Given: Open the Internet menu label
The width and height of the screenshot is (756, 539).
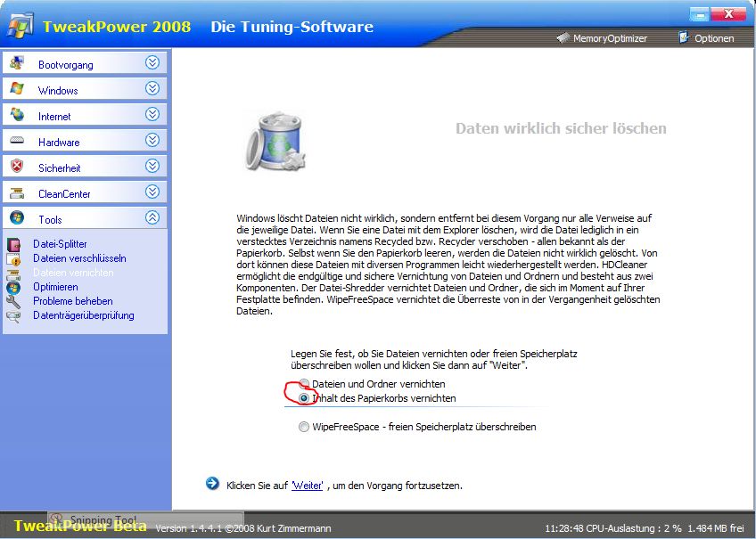Looking at the screenshot, I should 54,117.
